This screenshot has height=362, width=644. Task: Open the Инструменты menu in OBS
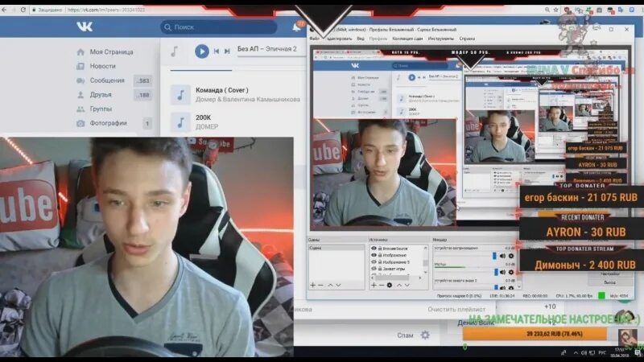pyautogui.click(x=440, y=39)
